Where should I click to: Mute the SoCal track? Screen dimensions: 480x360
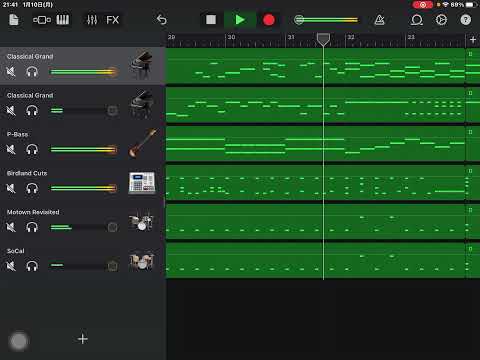click(x=11, y=266)
